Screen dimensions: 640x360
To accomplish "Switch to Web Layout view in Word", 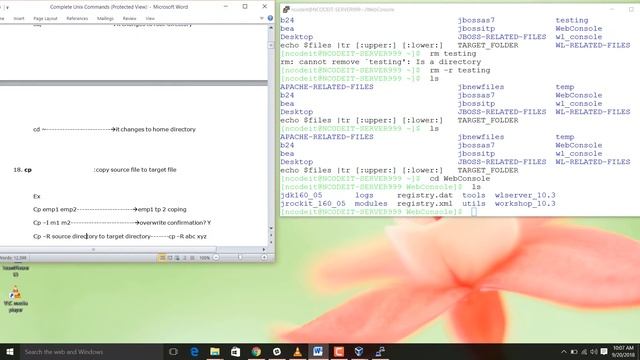I will click(x=177, y=258).
